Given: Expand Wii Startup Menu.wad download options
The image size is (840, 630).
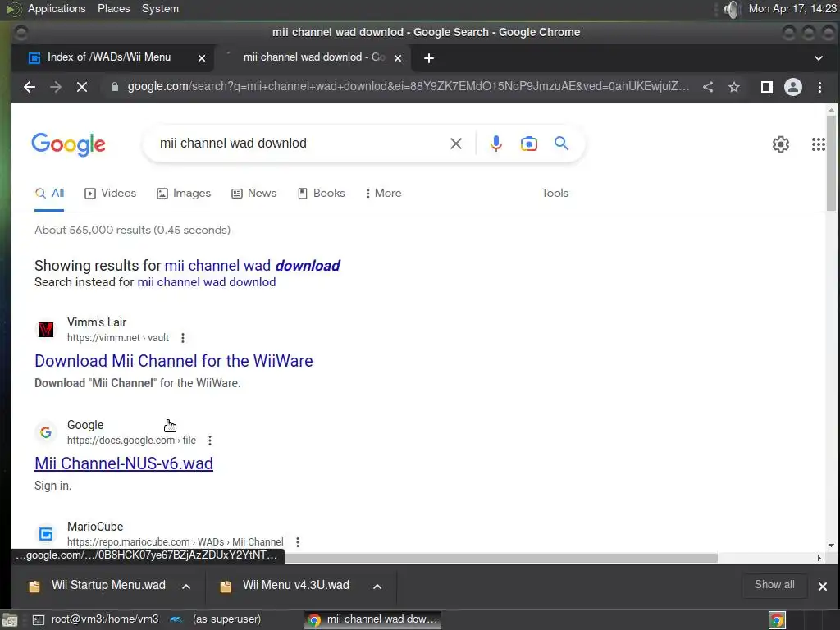Looking at the screenshot, I should [x=186, y=587].
